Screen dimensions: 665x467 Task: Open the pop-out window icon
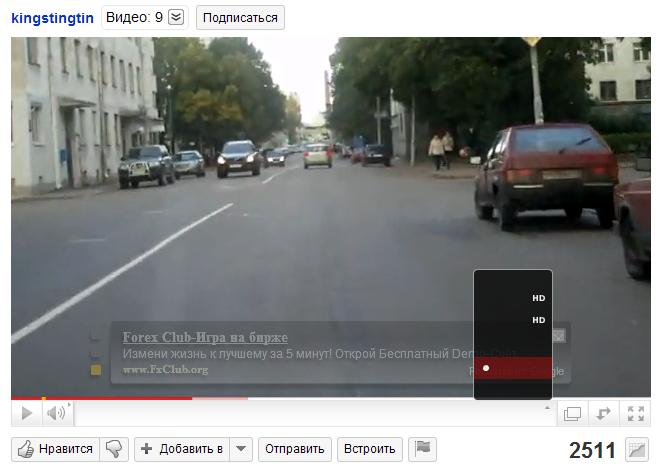[x=572, y=413]
